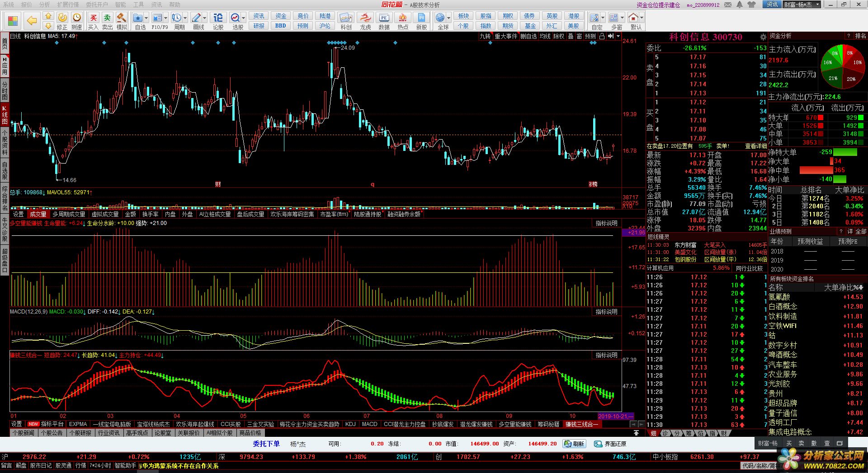
Task: Expand the 自选 dropdown arrow
Action: coord(146,18)
